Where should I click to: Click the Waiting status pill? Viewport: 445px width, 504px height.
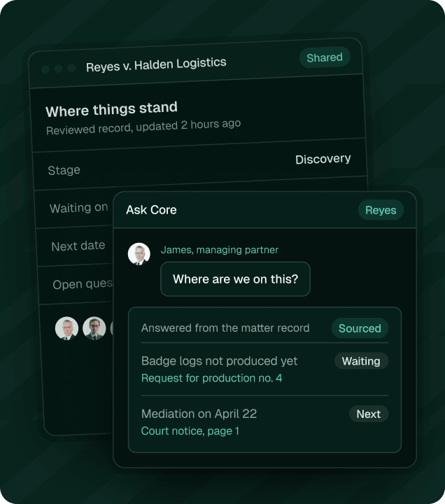[x=361, y=361]
